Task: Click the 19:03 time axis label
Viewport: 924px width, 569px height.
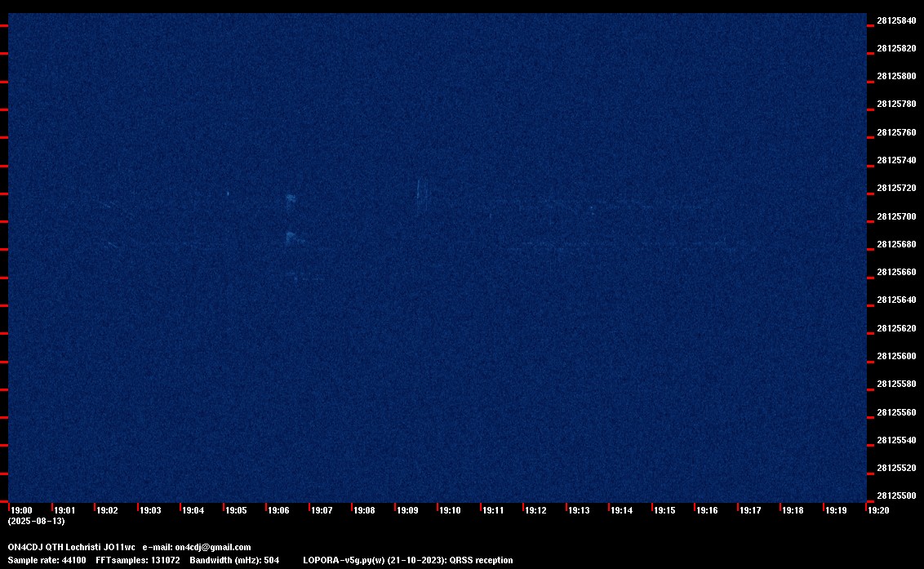Action: point(150,510)
